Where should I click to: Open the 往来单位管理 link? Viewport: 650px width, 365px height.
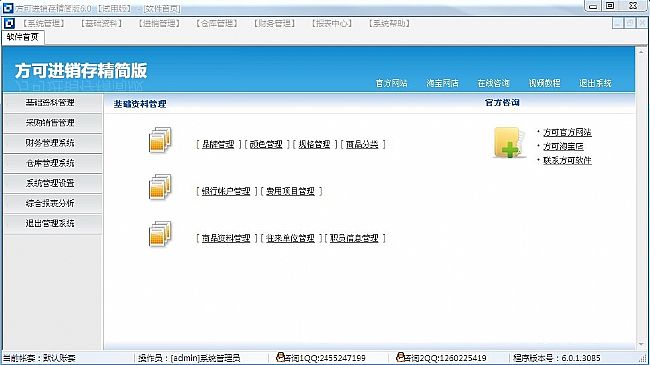point(290,238)
